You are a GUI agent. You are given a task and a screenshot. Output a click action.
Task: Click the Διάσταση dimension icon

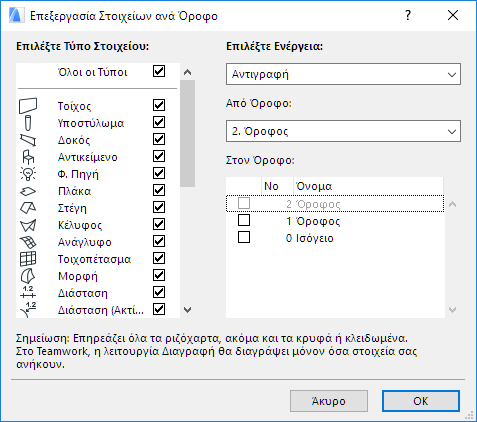tap(28, 292)
